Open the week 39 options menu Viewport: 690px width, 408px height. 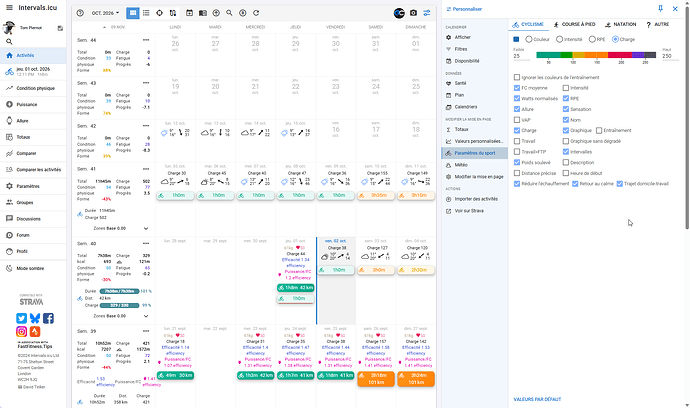pyautogui.click(x=146, y=331)
